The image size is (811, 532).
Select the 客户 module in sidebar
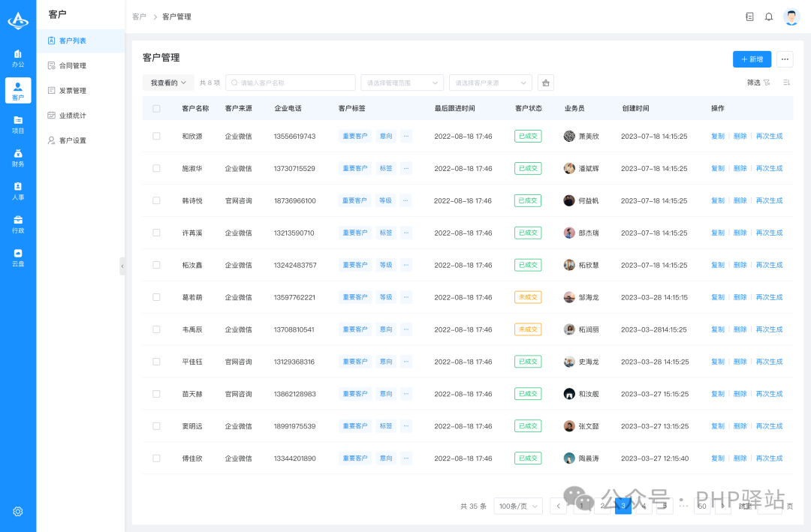18,91
